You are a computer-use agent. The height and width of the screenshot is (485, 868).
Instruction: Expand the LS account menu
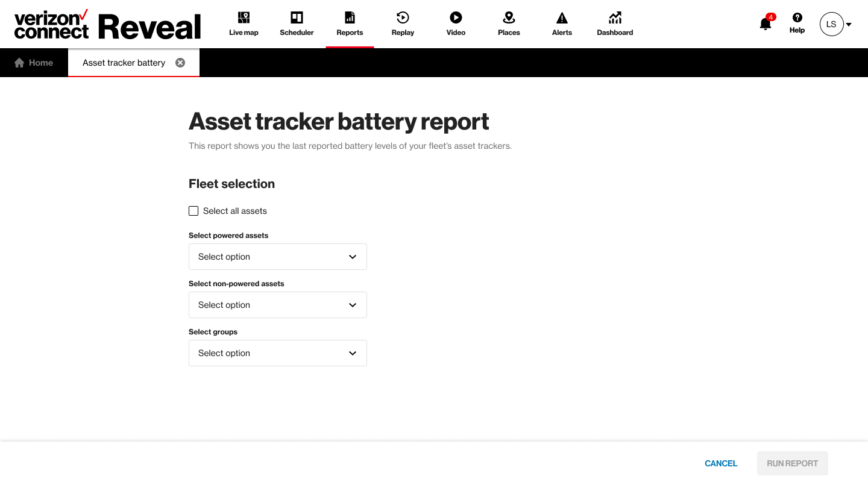pos(835,24)
